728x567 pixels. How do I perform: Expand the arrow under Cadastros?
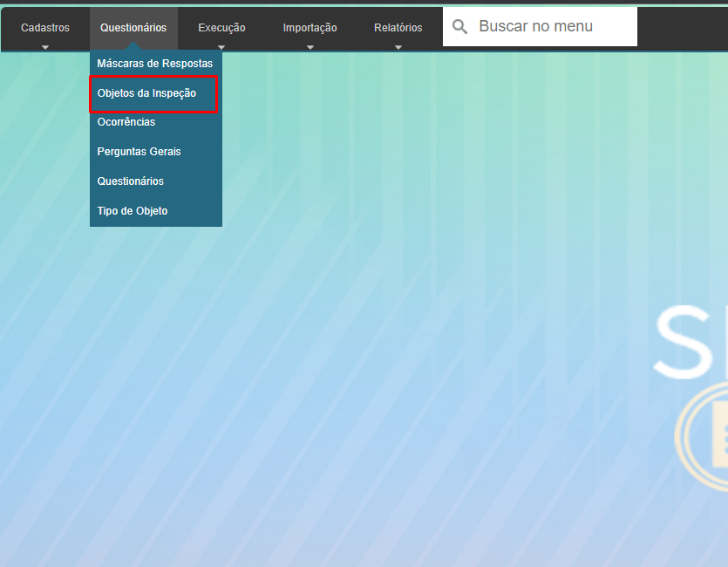[x=45, y=47]
